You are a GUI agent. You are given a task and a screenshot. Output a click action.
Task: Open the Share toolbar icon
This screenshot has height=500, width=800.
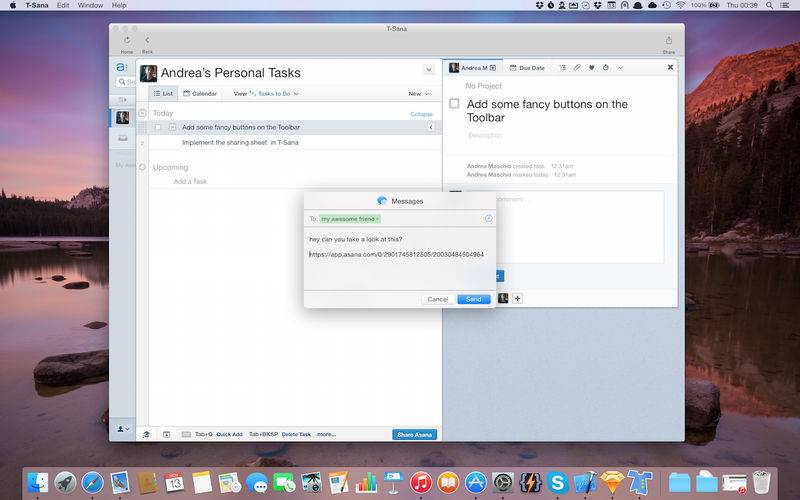pyautogui.click(x=668, y=40)
